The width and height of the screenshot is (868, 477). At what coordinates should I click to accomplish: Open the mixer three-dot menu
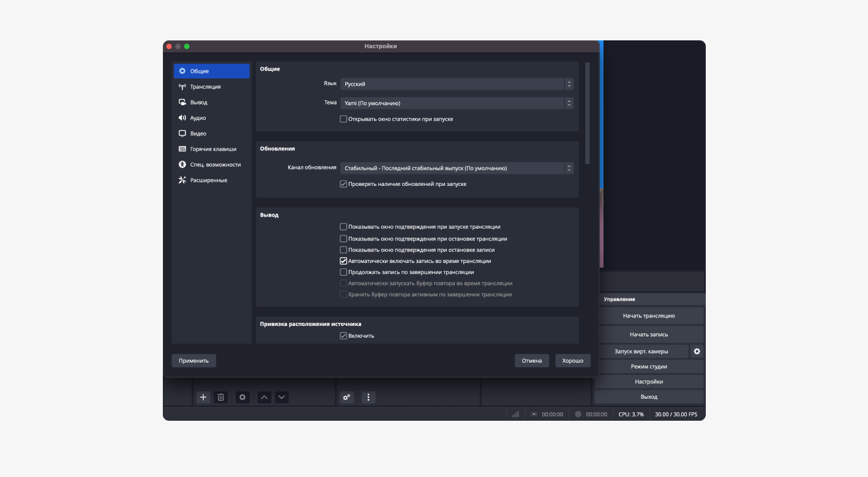(x=369, y=398)
